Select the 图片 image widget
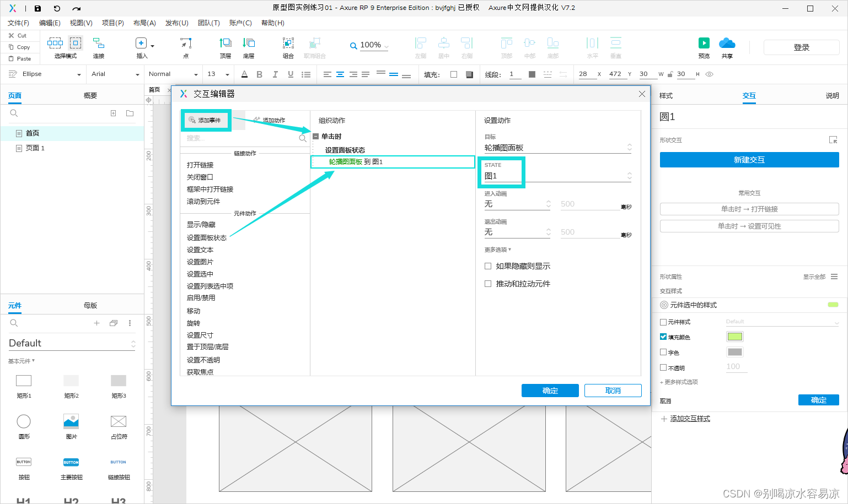The image size is (848, 504). point(71,426)
